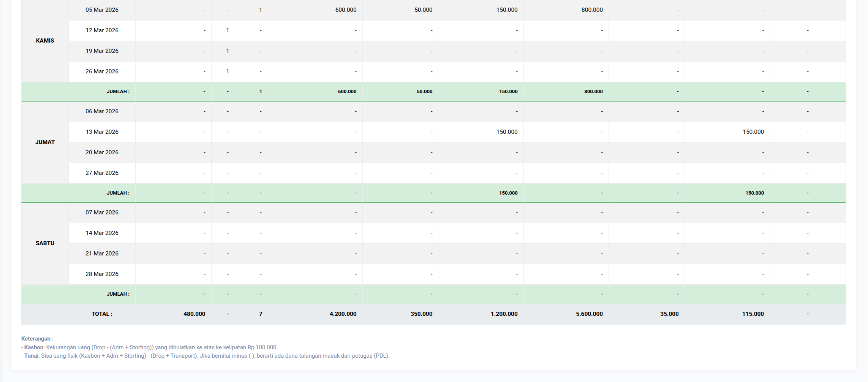Select the 4.200.000 total value
The image size is (868, 382).
pos(343,314)
